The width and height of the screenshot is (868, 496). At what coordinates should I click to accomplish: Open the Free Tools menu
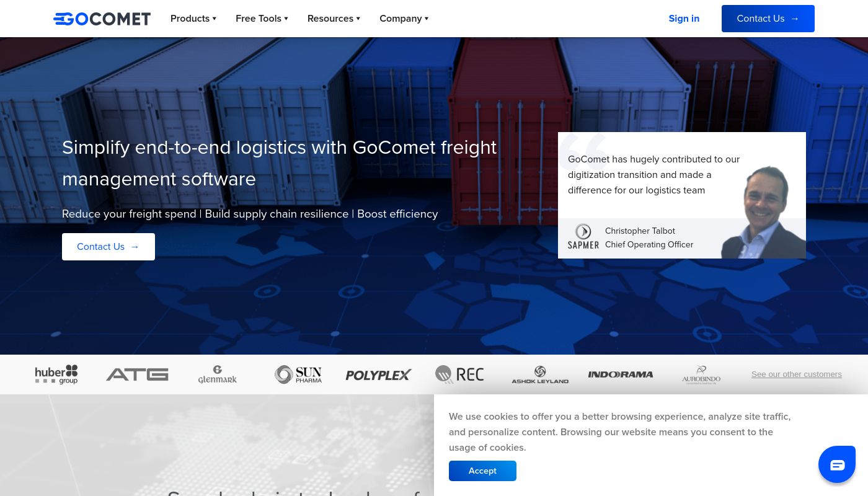pyautogui.click(x=262, y=19)
